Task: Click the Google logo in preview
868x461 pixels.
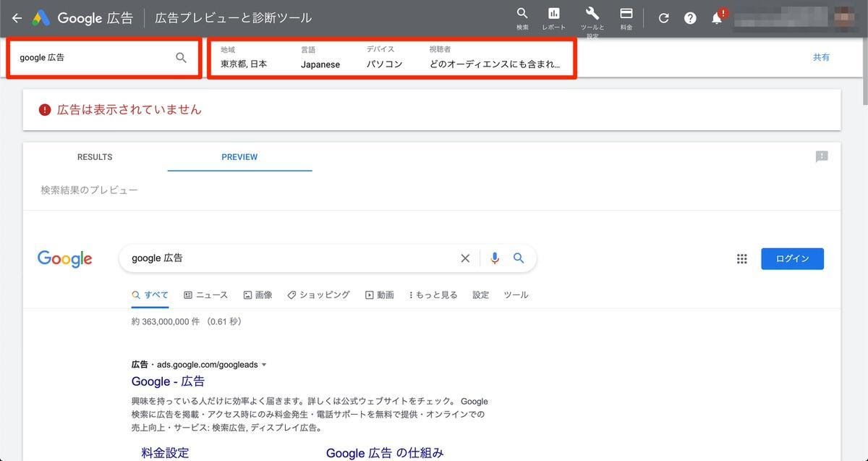Action: pos(65,259)
